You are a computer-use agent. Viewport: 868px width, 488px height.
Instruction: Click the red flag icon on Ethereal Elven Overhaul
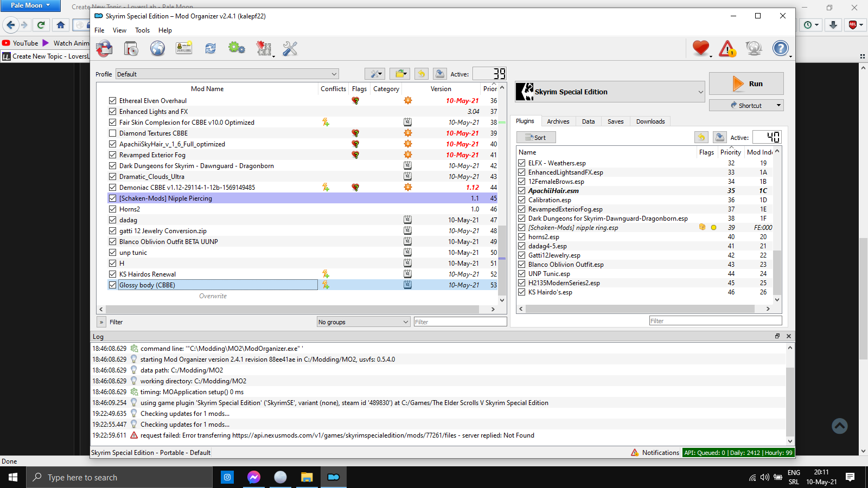pos(355,101)
